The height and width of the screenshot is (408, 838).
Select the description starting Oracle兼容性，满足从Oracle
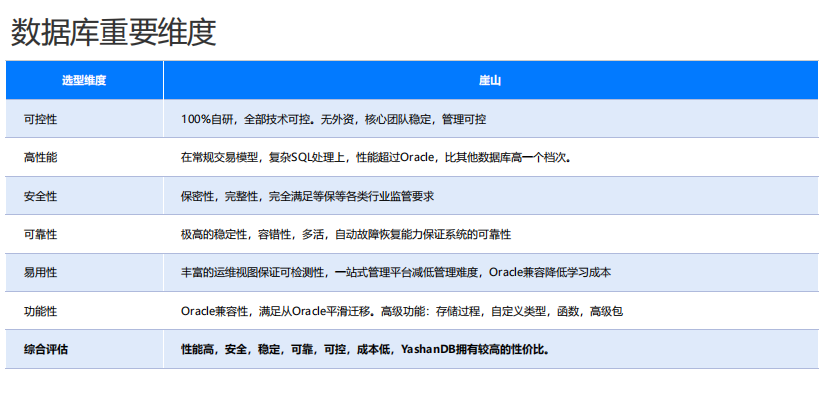click(x=402, y=311)
